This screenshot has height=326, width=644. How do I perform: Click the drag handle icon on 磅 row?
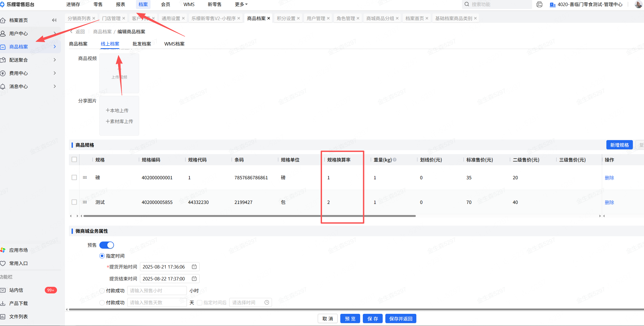point(85,177)
